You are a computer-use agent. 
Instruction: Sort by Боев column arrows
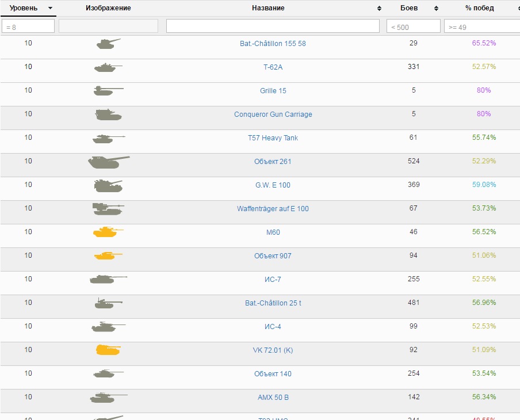pos(436,9)
